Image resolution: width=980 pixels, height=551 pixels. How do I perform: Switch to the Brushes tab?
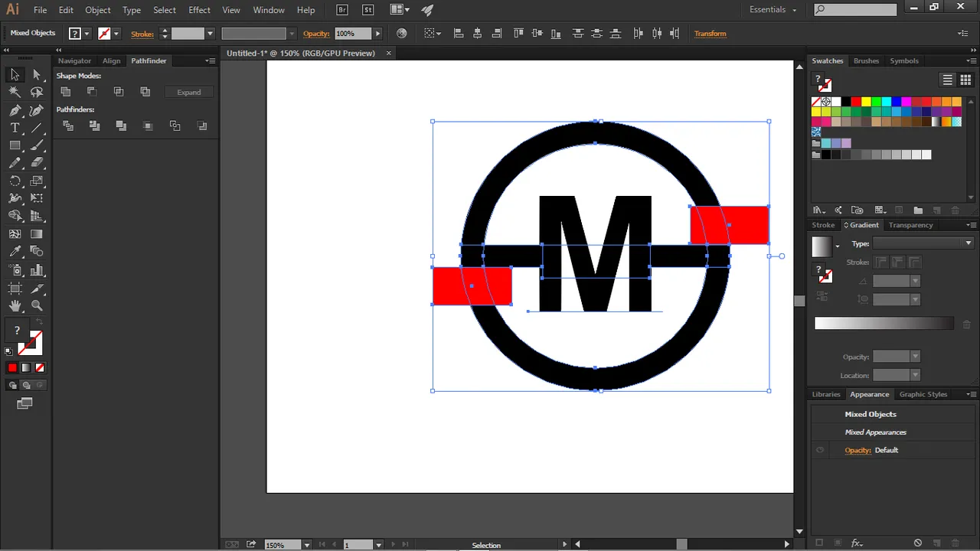point(867,60)
